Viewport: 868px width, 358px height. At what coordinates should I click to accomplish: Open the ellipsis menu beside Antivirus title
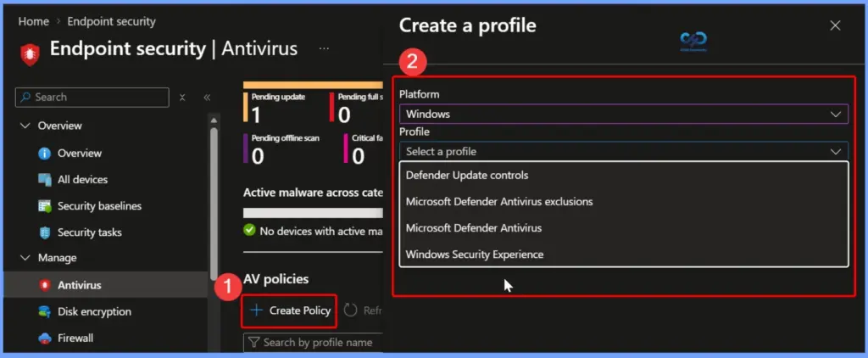[325, 48]
